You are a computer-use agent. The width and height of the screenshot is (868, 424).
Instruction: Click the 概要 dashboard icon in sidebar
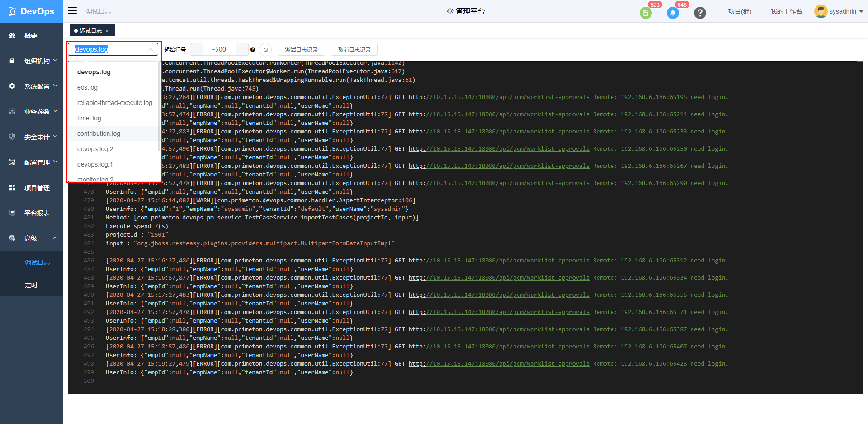pyautogui.click(x=12, y=36)
